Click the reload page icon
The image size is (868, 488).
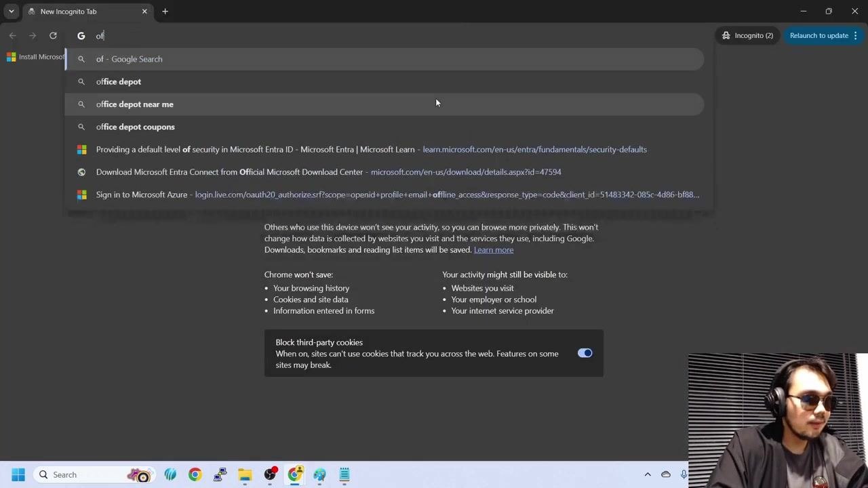point(53,35)
